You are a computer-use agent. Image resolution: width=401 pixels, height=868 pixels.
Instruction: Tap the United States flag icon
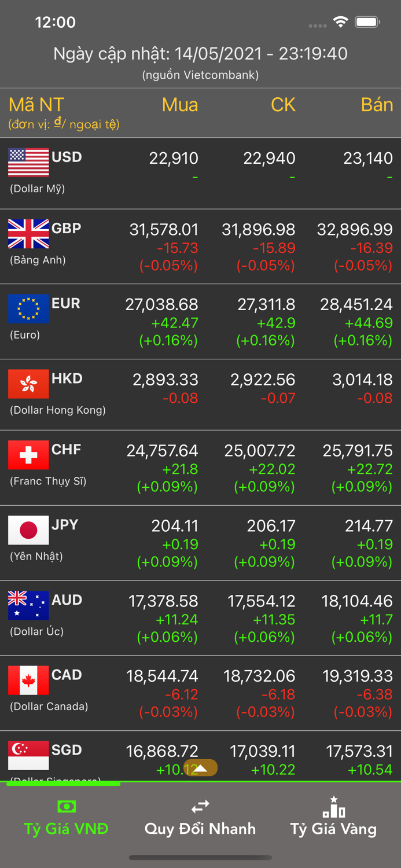click(x=28, y=162)
